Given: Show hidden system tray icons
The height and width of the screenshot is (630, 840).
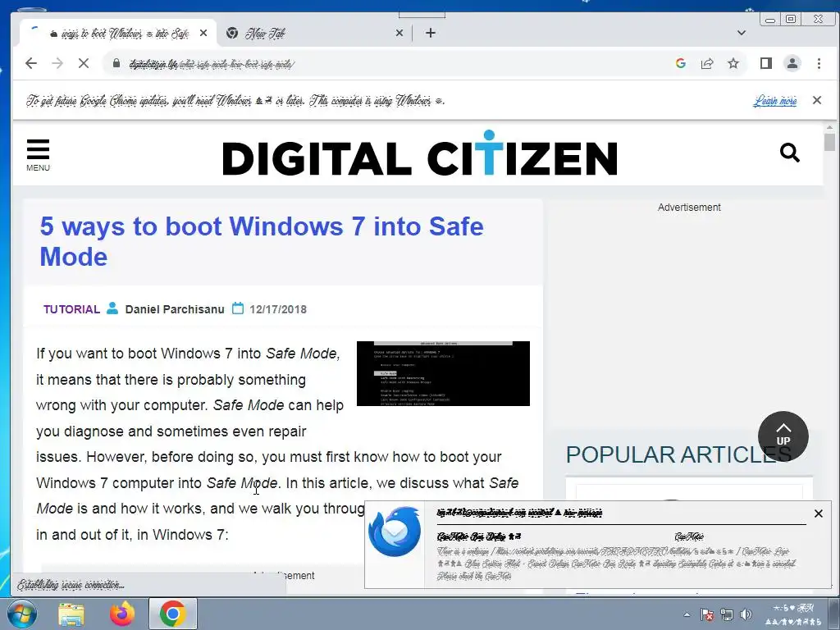Looking at the screenshot, I should pos(687,614).
